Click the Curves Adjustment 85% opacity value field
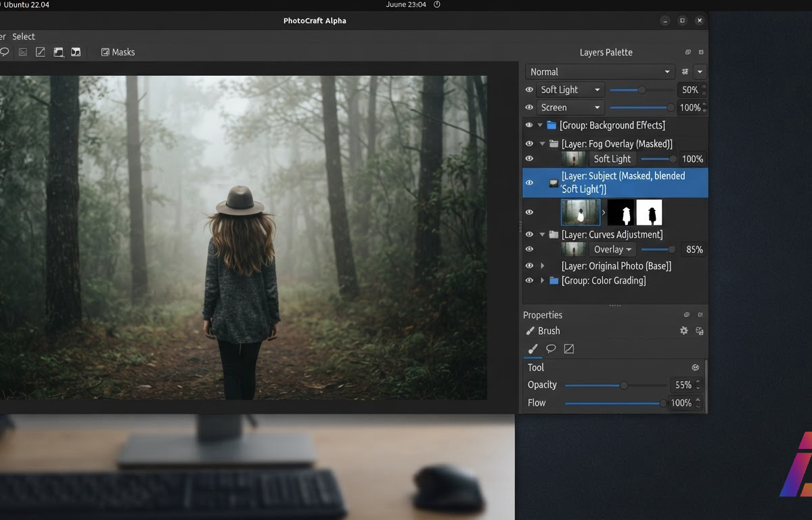Image resolution: width=812 pixels, height=520 pixels. [694, 249]
